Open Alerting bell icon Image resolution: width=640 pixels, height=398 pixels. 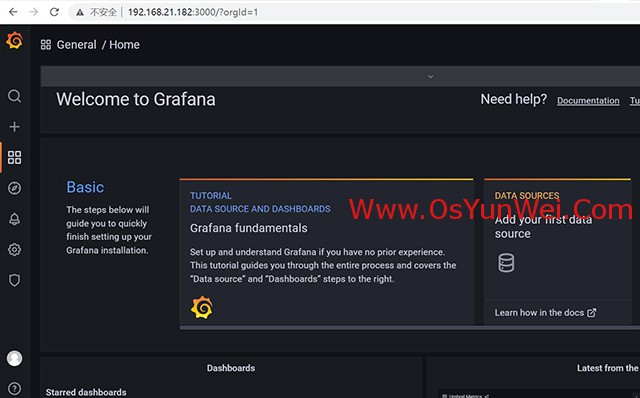pos(14,219)
